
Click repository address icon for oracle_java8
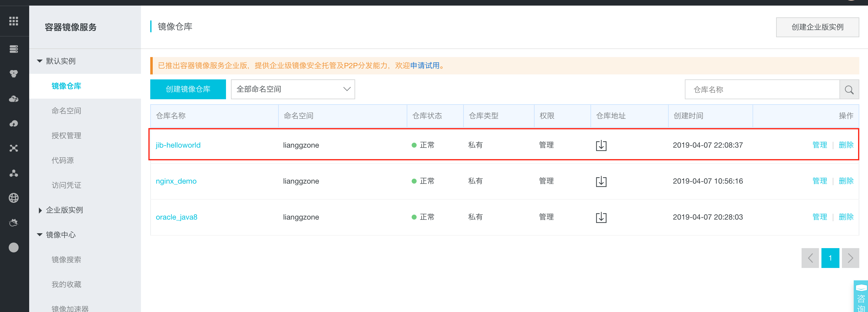pos(601,217)
